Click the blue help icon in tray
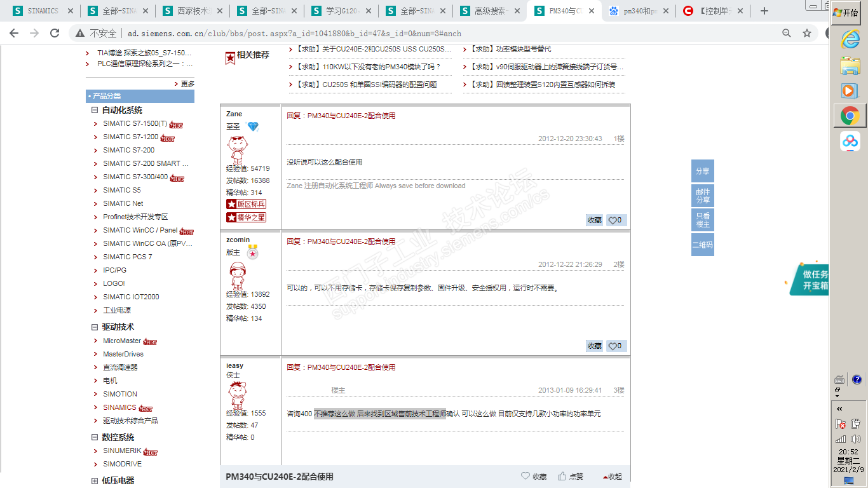The height and width of the screenshot is (488, 868). pyautogui.click(x=857, y=379)
